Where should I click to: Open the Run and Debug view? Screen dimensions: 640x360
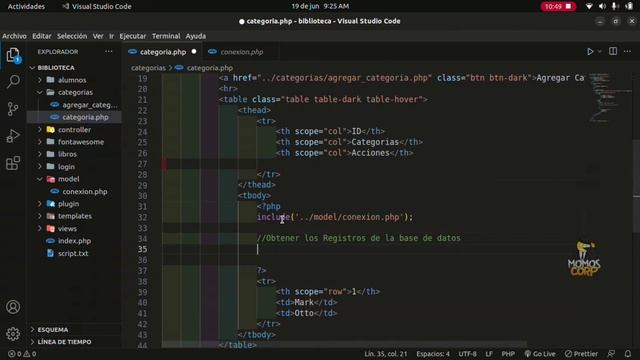coord(13,136)
